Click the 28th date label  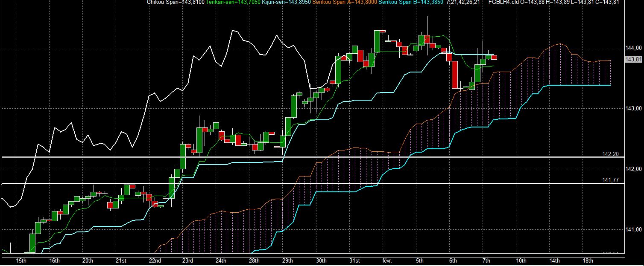[254, 260]
